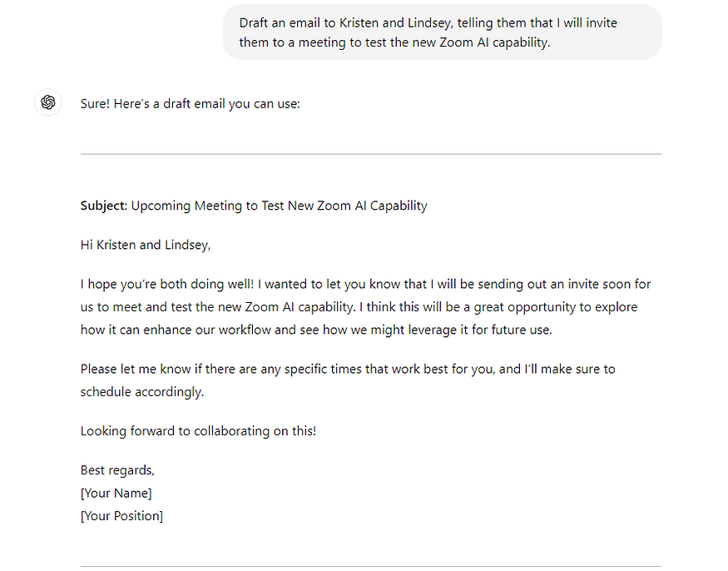728x571 pixels.
Task: Click the "how it can enhance our workflow" line
Action: pos(316,330)
